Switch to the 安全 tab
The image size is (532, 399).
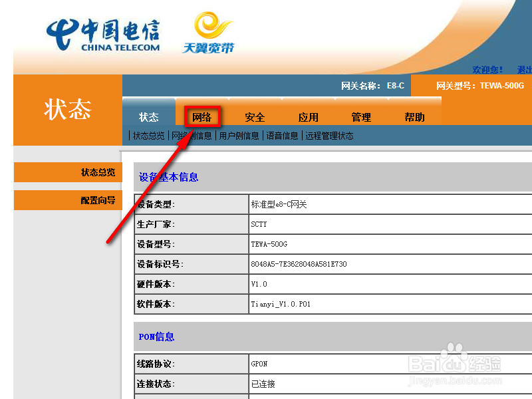click(255, 116)
